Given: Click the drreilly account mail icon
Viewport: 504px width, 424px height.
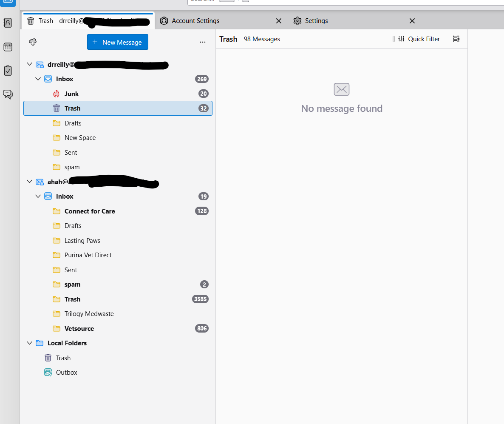Looking at the screenshot, I should coord(40,65).
